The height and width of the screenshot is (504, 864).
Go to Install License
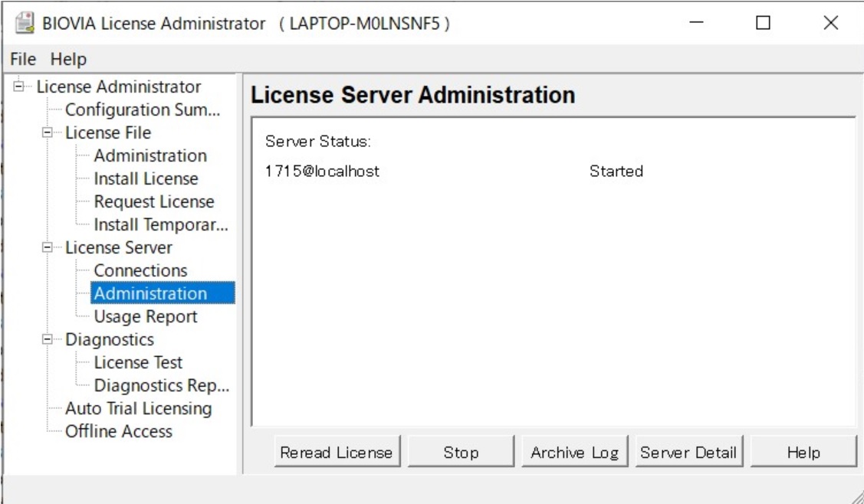point(146,178)
